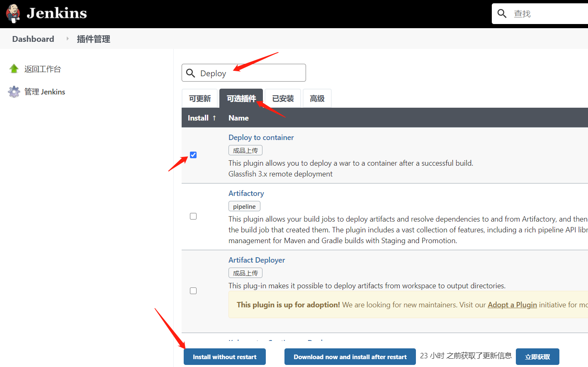Click the gear icon for 管理 Jenkins

[14, 92]
